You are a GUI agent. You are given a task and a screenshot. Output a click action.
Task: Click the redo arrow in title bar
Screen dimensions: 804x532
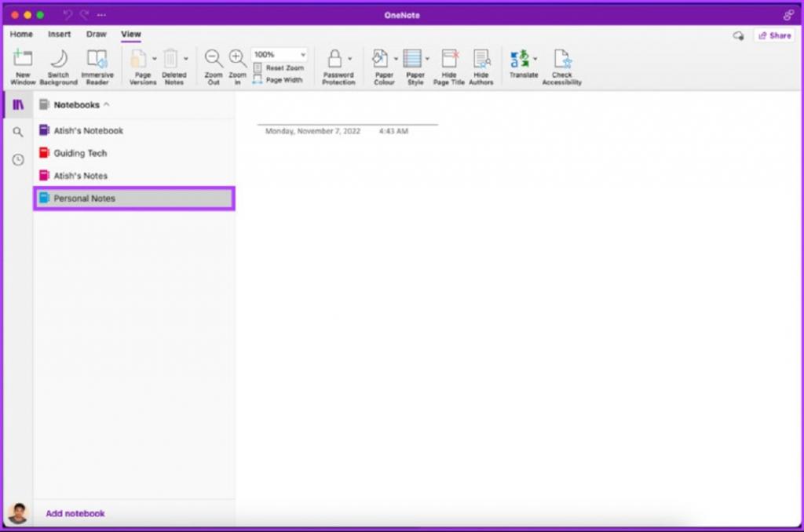[x=85, y=15]
